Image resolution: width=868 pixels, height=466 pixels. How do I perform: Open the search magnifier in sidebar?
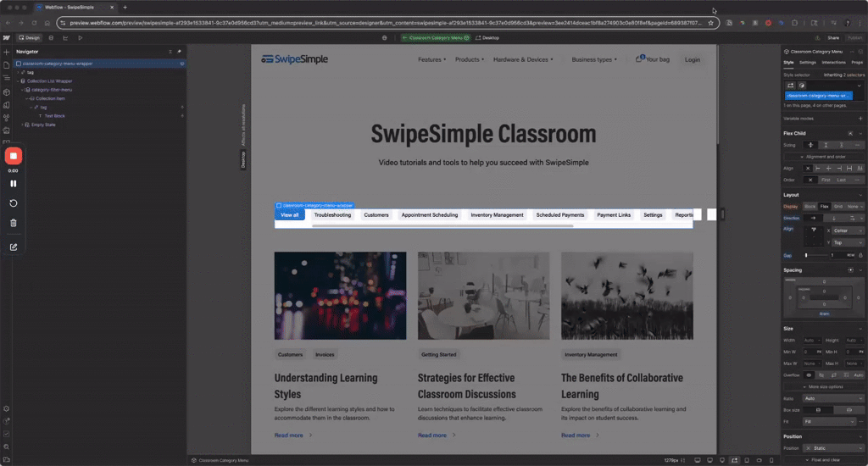coord(7,447)
